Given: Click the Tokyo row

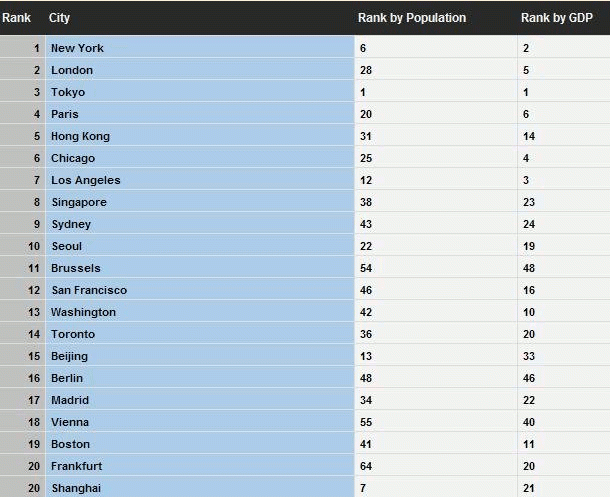Looking at the screenshot, I should 68,92.
